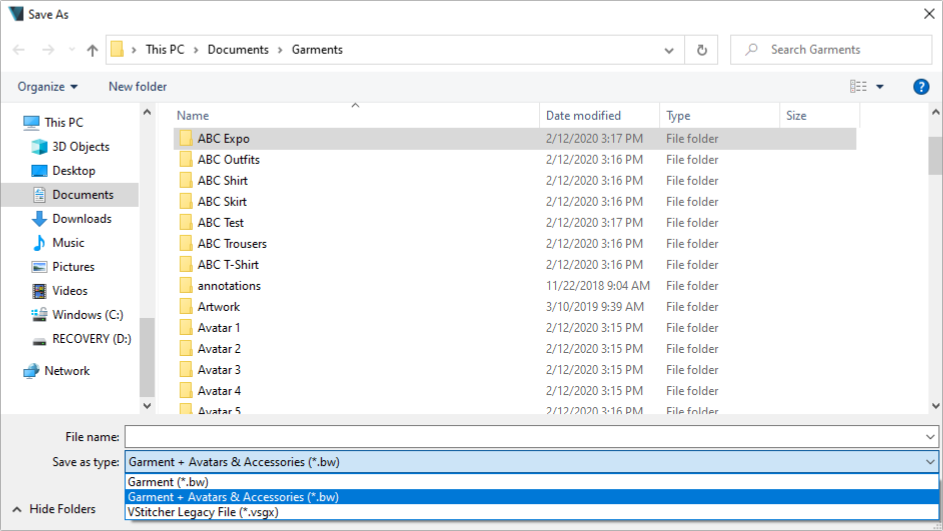Open File name dropdown arrow
This screenshot has width=943, height=531.
click(930, 437)
